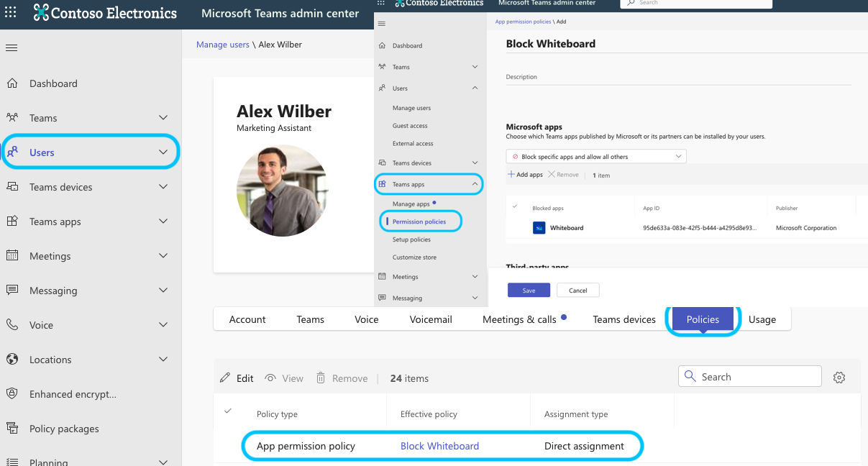Open column settings gear beside the Search box
Viewport: 868px width, 466px height.
(839, 378)
